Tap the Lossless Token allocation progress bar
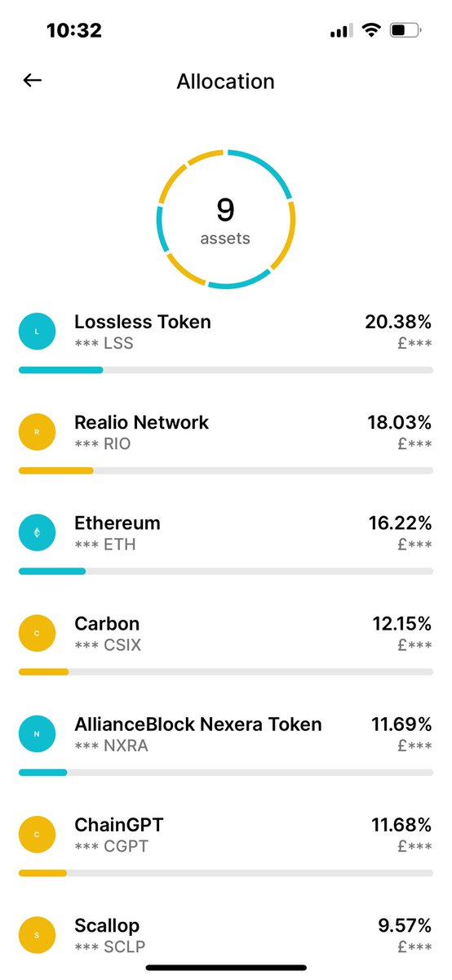 [x=226, y=370]
